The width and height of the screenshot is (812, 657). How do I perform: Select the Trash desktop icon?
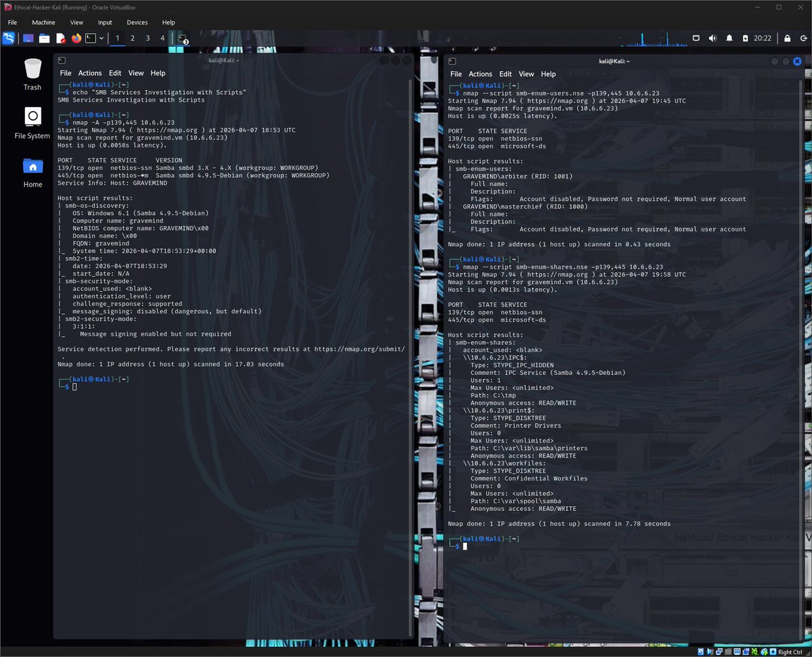[x=32, y=74]
